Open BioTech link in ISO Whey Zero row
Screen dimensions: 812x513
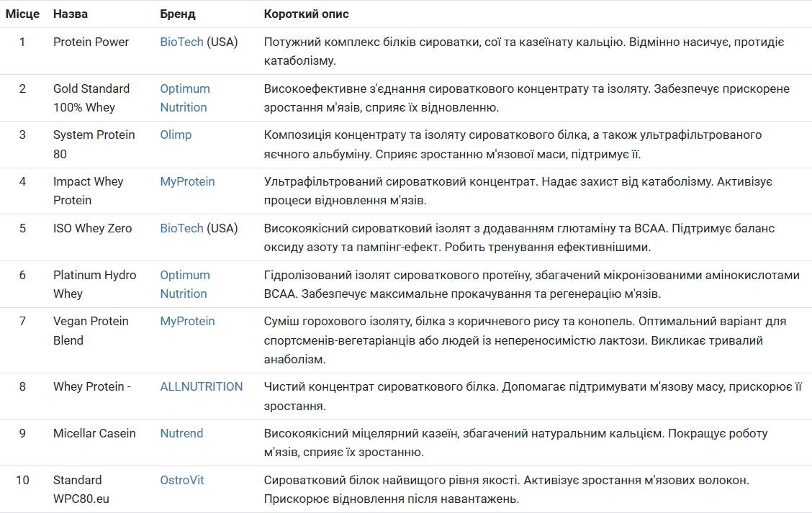coord(181,228)
